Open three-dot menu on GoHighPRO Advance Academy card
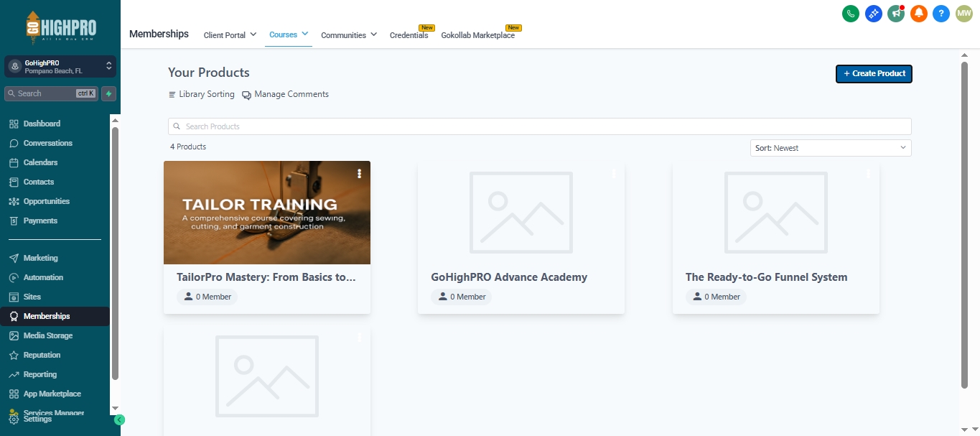Viewport: 980px width, 436px height. pos(614,173)
